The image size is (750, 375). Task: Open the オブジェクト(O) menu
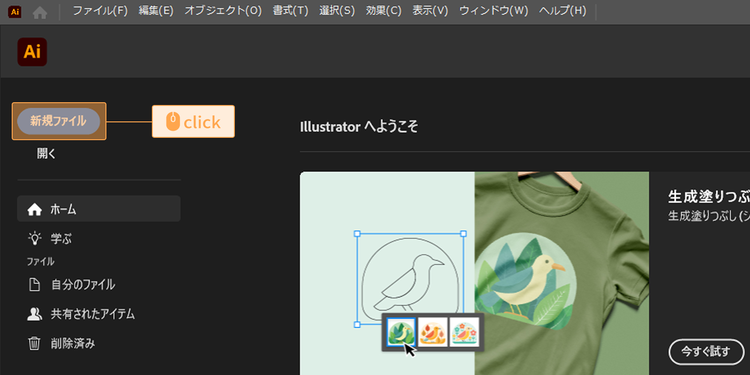coord(223,11)
